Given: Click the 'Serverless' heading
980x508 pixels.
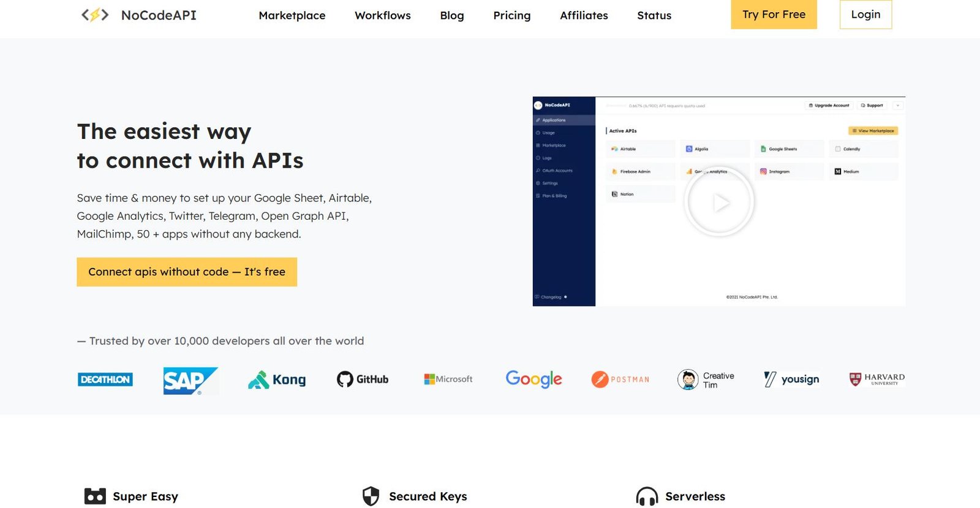Looking at the screenshot, I should [695, 496].
